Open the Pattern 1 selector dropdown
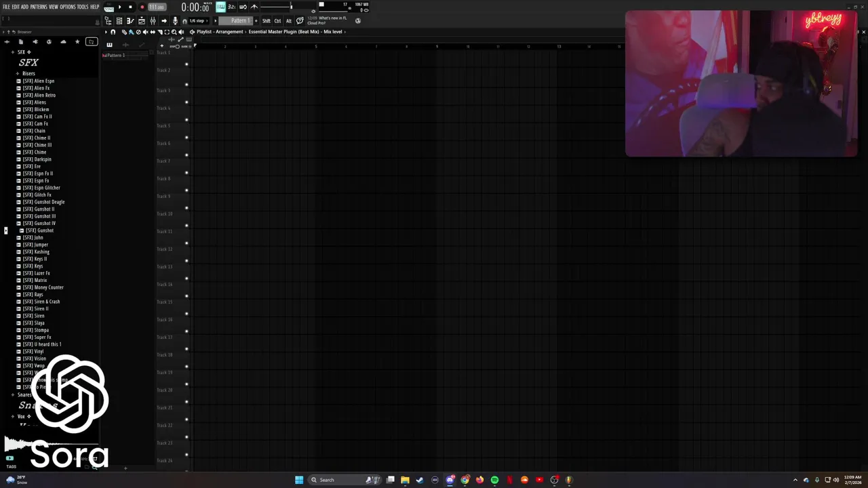This screenshot has width=868, height=488. (x=235, y=21)
